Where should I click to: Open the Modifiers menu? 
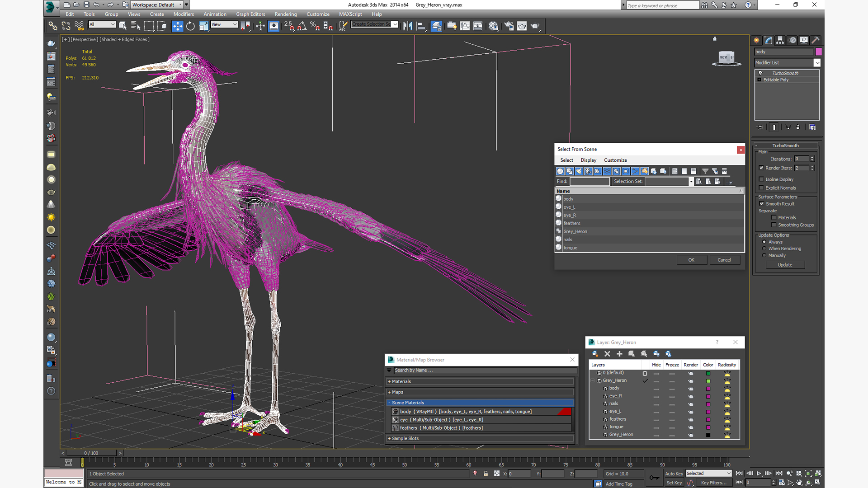[x=184, y=14]
